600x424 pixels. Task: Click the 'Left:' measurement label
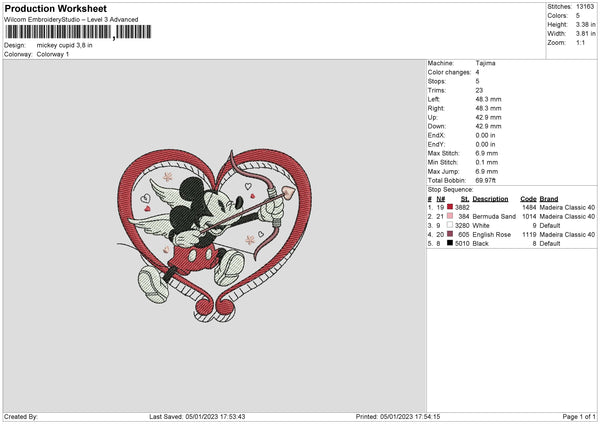tap(434, 99)
